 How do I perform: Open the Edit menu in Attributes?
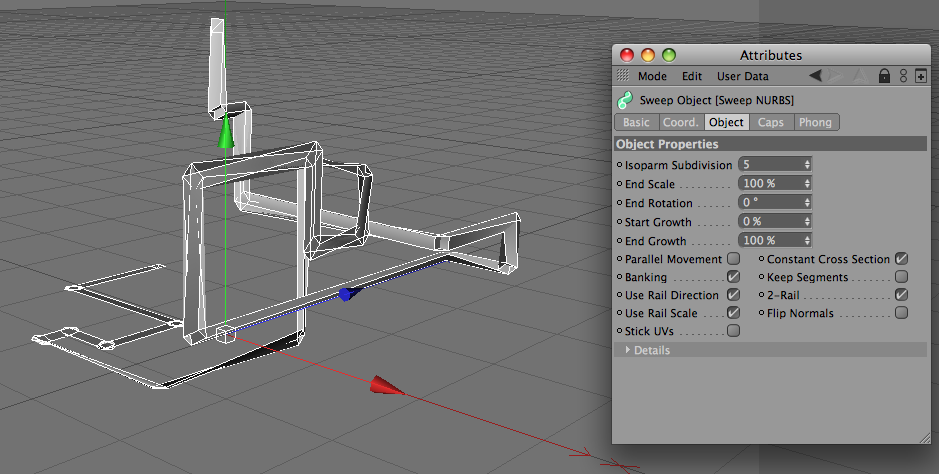[692, 76]
